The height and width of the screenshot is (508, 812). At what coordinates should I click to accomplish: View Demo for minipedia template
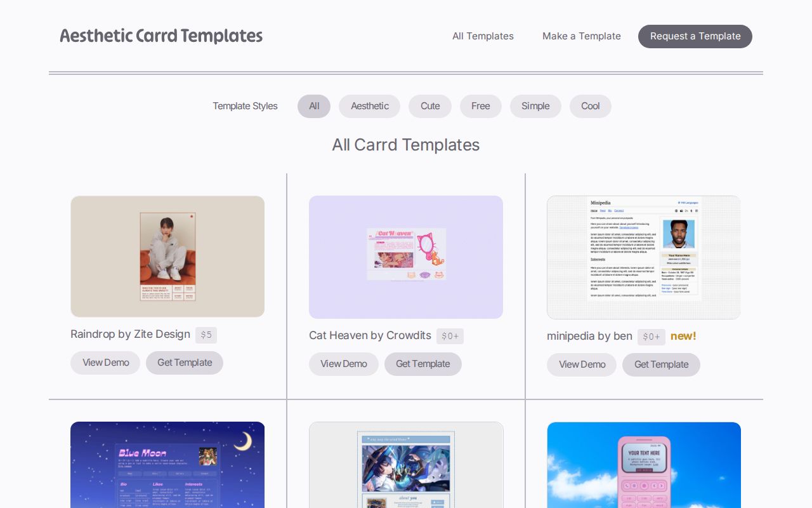pos(582,364)
